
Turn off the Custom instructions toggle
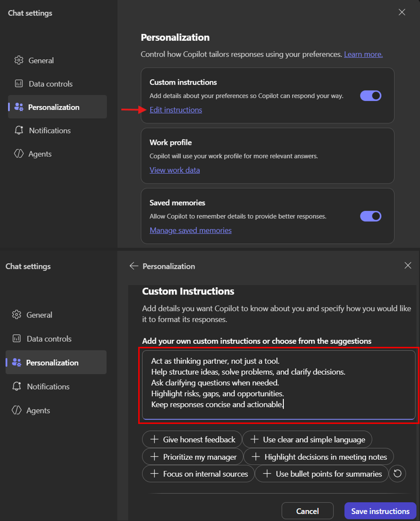click(370, 96)
